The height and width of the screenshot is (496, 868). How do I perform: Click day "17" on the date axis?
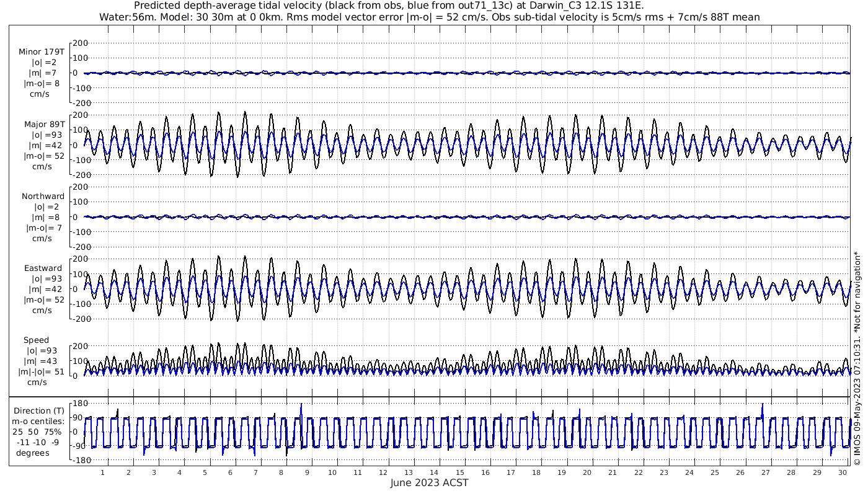(510, 472)
